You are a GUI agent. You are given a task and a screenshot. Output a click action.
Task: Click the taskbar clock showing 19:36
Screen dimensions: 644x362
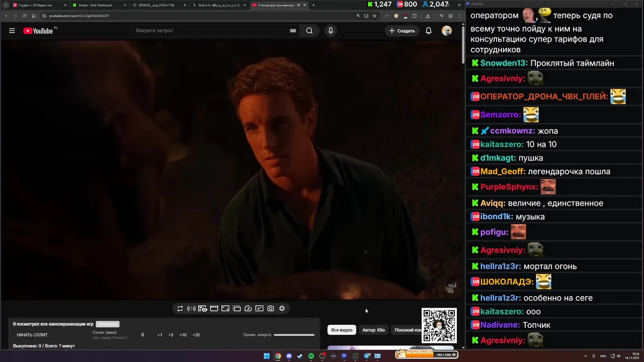pyautogui.click(x=632, y=356)
